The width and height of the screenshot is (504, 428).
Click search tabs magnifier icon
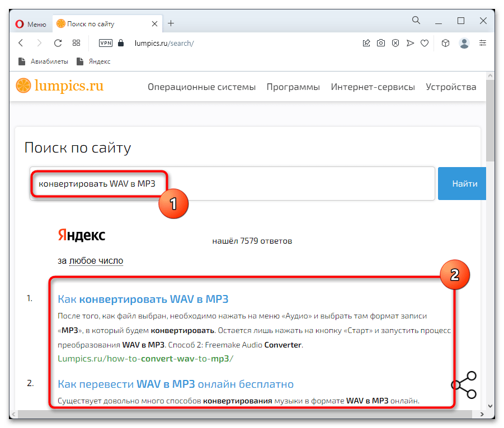point(416,21)
